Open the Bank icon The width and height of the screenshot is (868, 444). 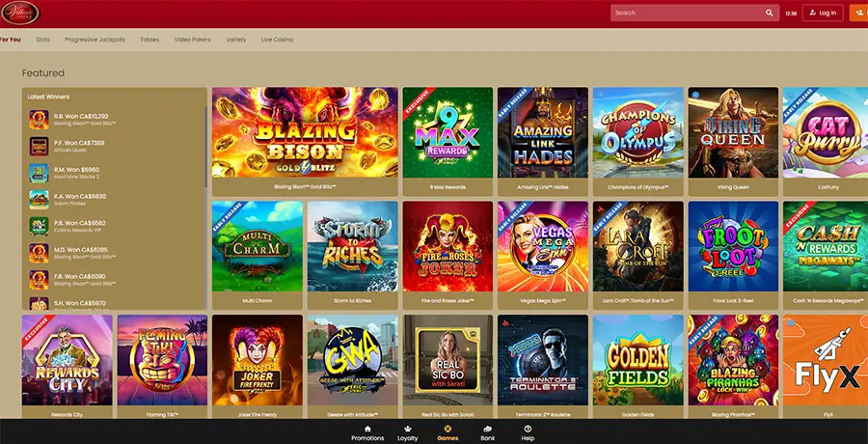click(488, 429)
